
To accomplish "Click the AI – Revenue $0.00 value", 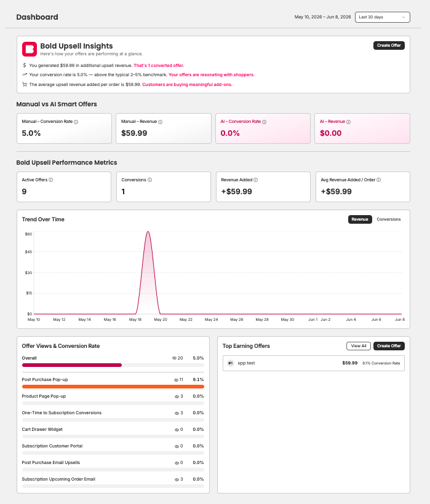I will point(330,133).
